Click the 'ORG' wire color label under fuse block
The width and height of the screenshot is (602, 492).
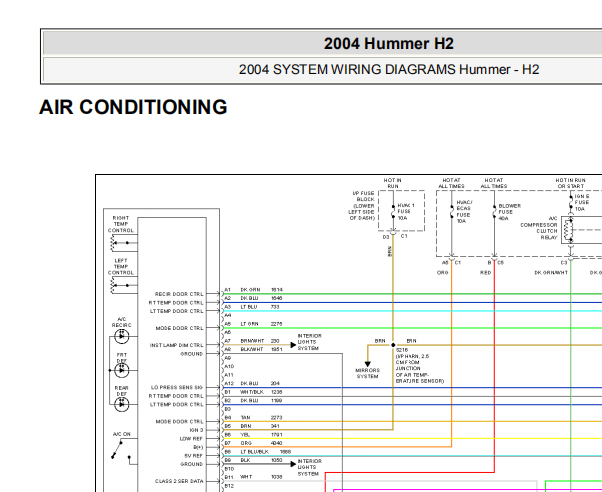click(442, 273)
